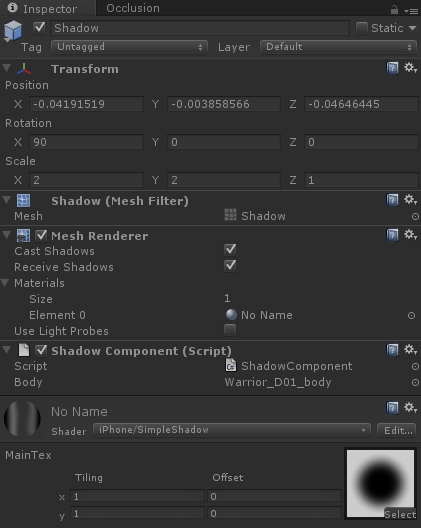Click the No Name material preview sphere
The height and width of the screenshot is (528, 421).
[x=22, y=419]
